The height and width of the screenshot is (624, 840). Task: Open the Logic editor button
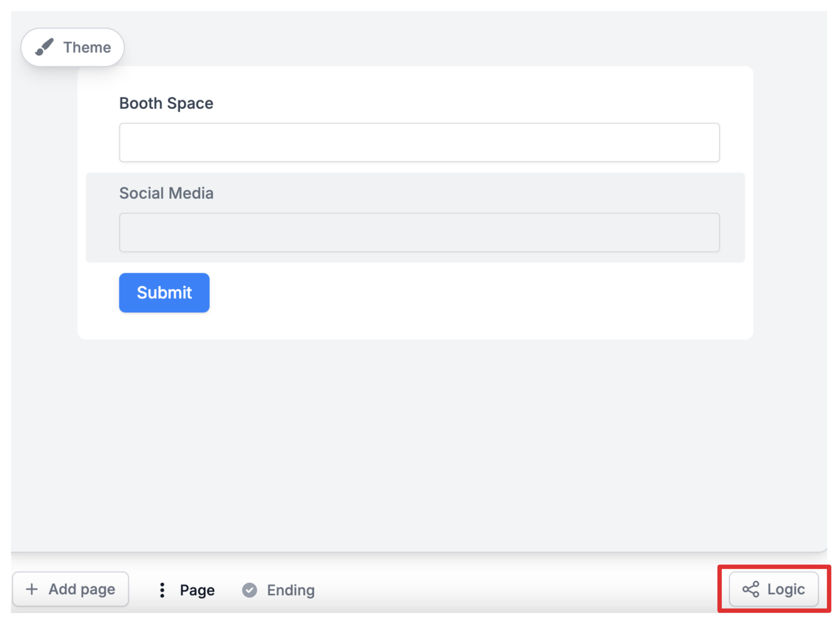click(773, 589)
